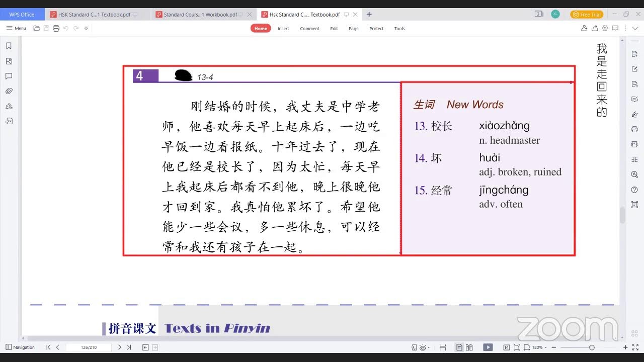Image resolution: width=644 pixels, height=362 pixels.
Task: Open the 180% zoom level dropdown
Action: (539, 347)
